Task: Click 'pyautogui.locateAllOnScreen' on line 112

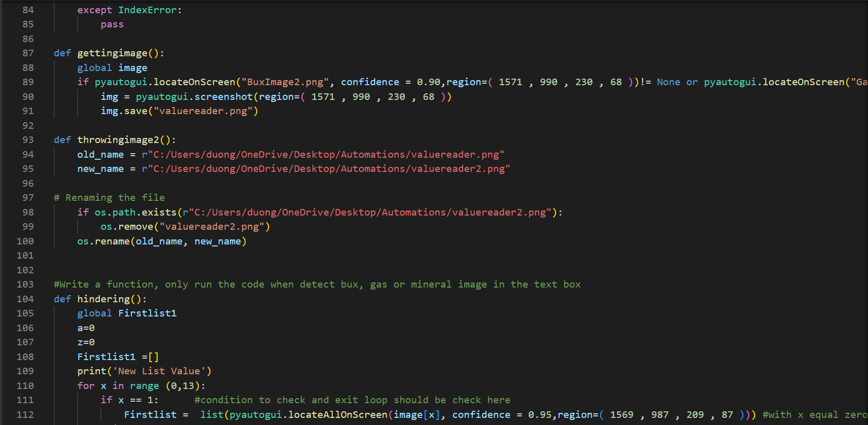Action: point(308,415)
